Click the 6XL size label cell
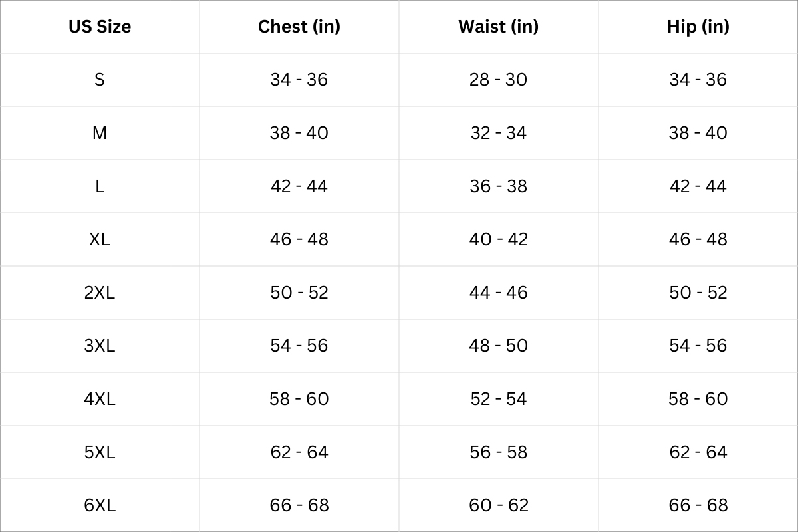Screen dimensions: 798x532 click(x=100, y=505)
